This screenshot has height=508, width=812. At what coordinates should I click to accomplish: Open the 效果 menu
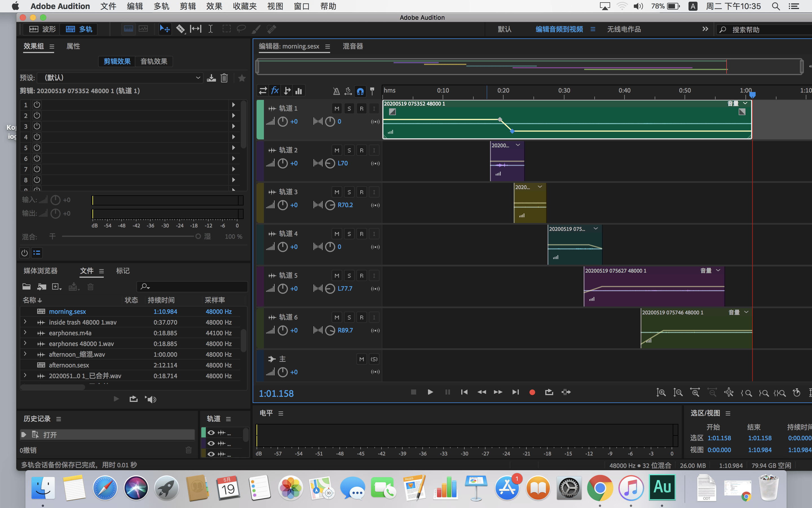(214, 6)
